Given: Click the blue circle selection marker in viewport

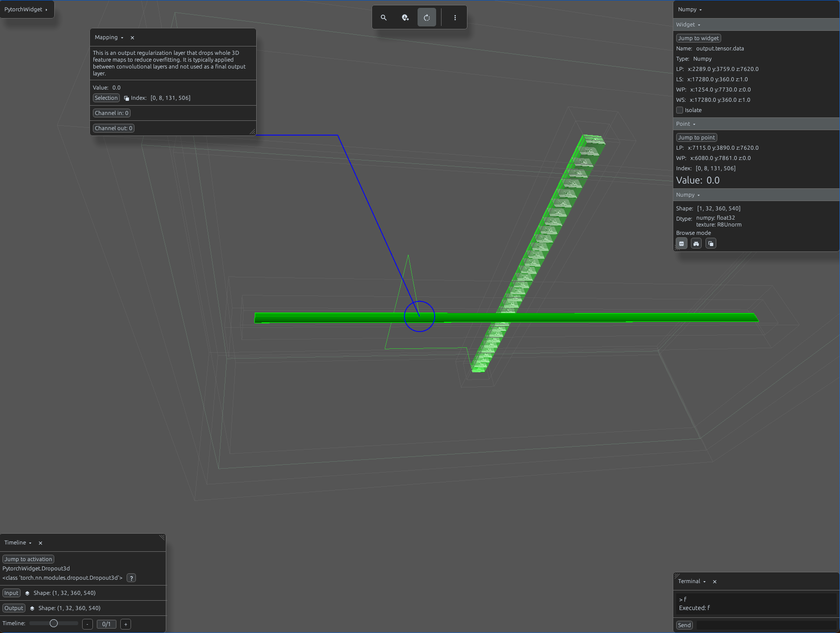Looking at the screenshot, I should (420, 316).
